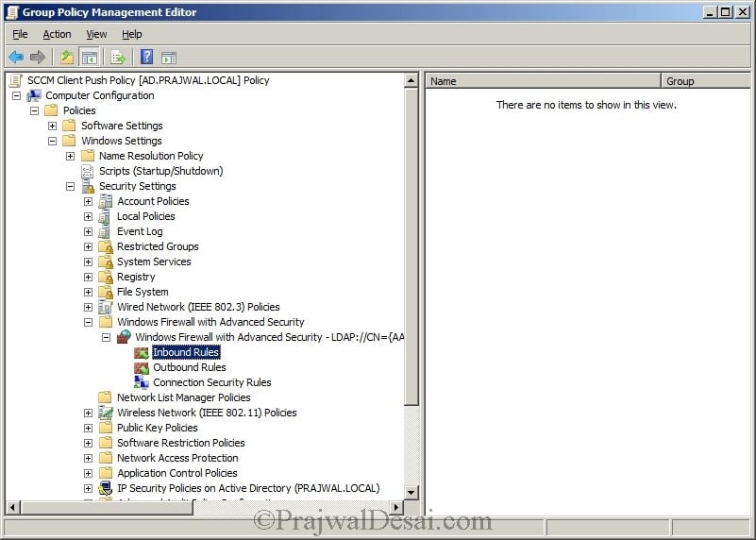Screen dimensions: 756x540
Task: Click the Wired Network Policies icon
Action: 105,307
